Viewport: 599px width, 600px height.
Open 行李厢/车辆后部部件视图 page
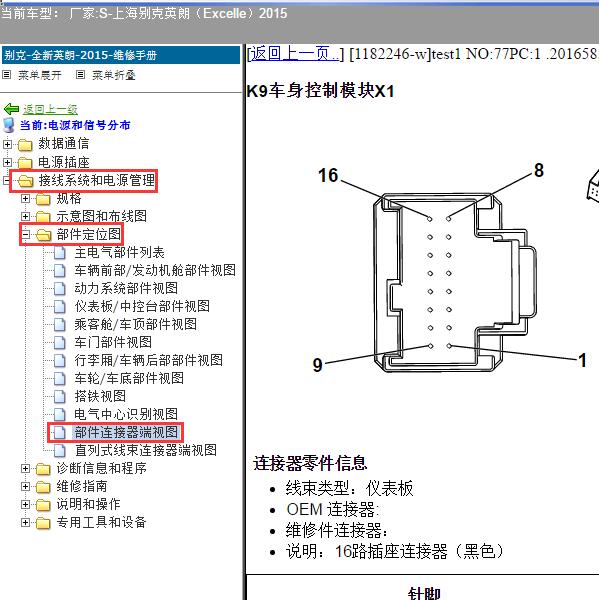[149, 360]
